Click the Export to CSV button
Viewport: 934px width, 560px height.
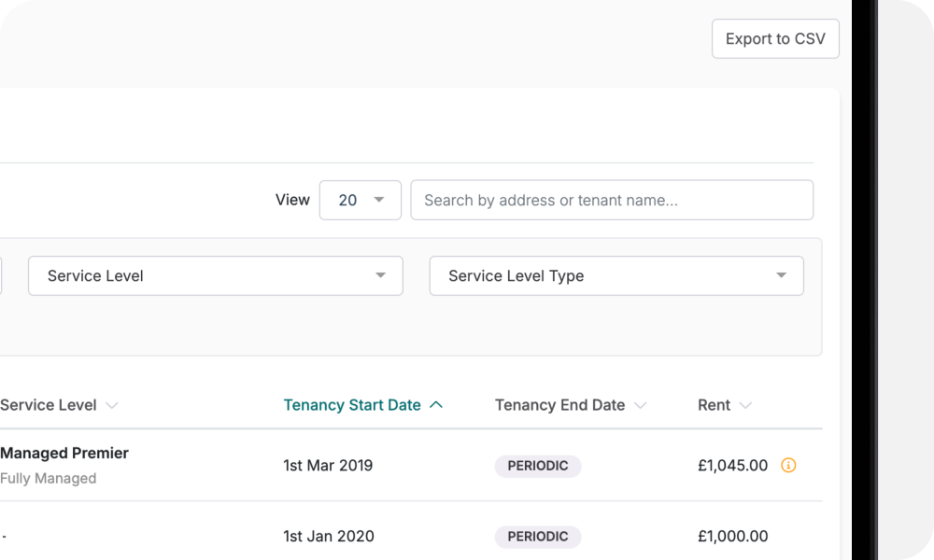click(x=775, y=38)
